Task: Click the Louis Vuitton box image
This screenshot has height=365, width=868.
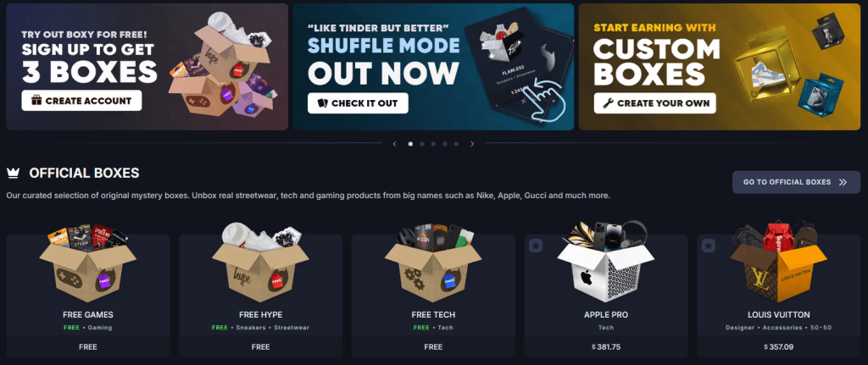Action: [778, 261]
